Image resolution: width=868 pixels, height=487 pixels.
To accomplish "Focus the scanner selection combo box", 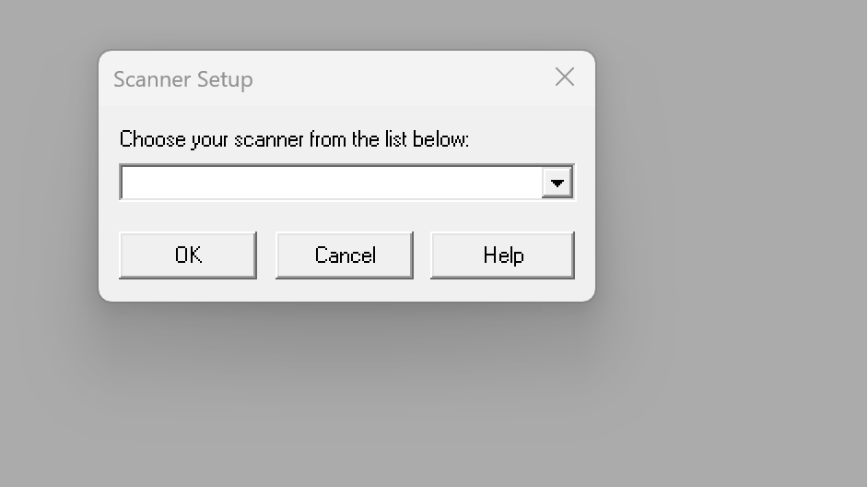I will pyautogui.click(x=332, y=183).
